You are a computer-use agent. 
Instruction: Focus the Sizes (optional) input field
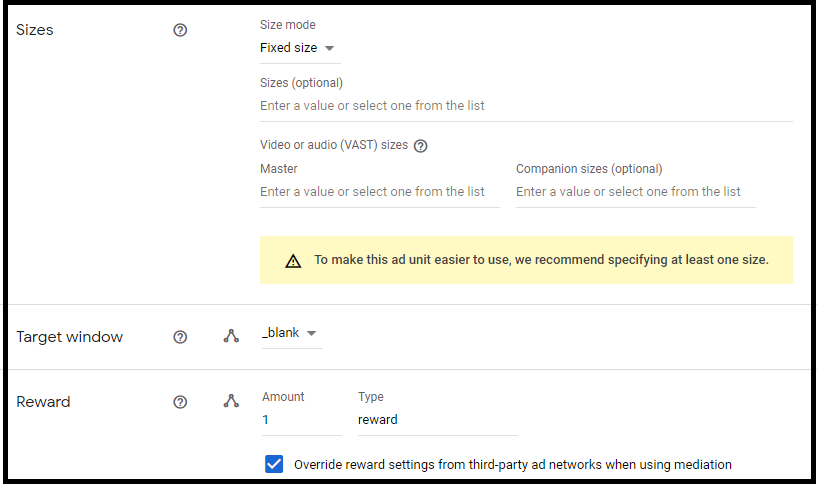coord(526,106)
